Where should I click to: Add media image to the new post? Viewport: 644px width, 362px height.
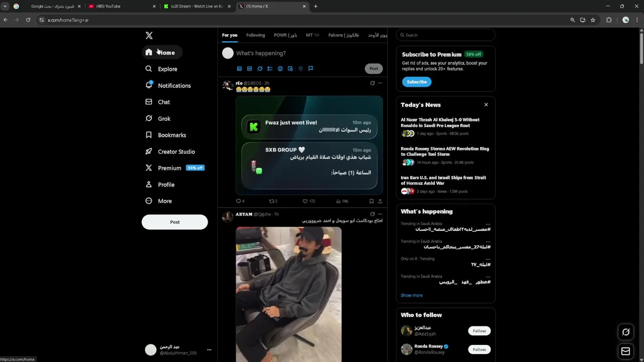click(239, 68)
